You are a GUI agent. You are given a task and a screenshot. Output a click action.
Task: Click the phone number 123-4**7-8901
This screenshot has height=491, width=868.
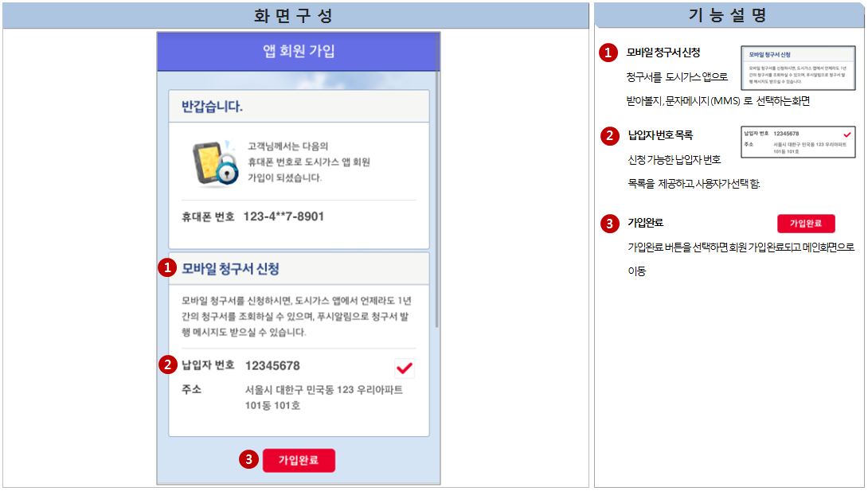pyautogui.click(x=283, y=216)
